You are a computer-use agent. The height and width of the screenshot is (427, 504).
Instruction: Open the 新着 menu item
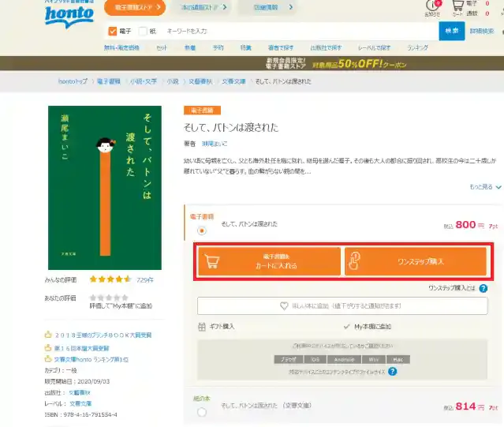[190, 47]
